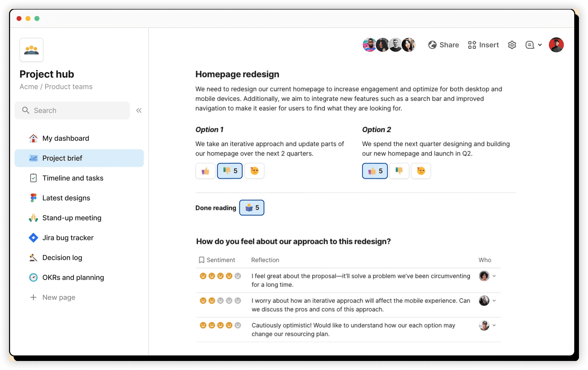Open the Who dropdown in third reflection row
Viewport: 588px width, 370px height.
[494, 325]
